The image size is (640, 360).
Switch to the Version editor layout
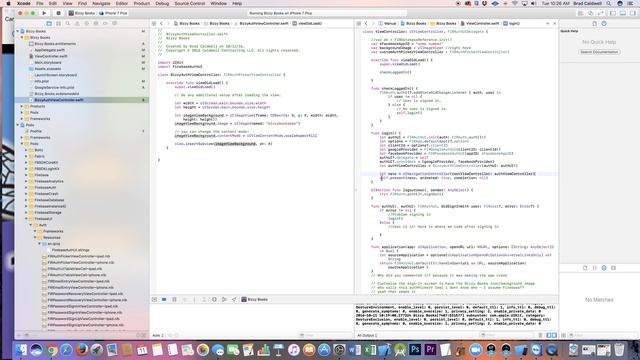coord(600,13)
